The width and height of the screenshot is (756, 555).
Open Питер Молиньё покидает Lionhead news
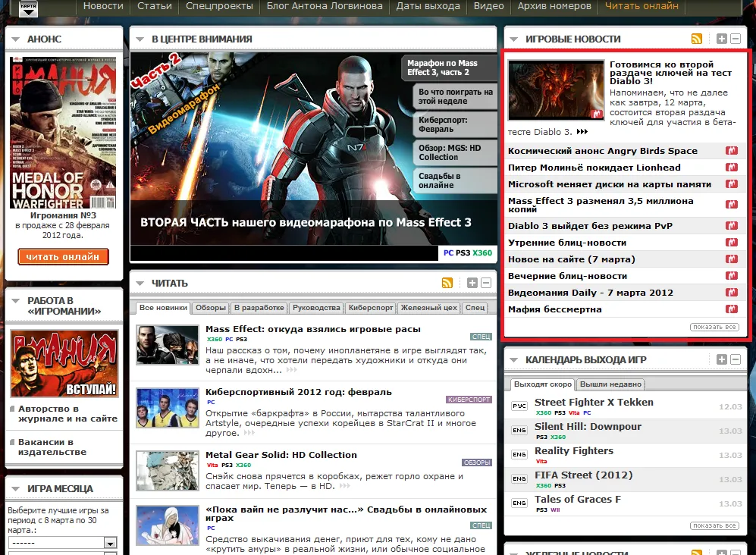(x=594, y=168)
